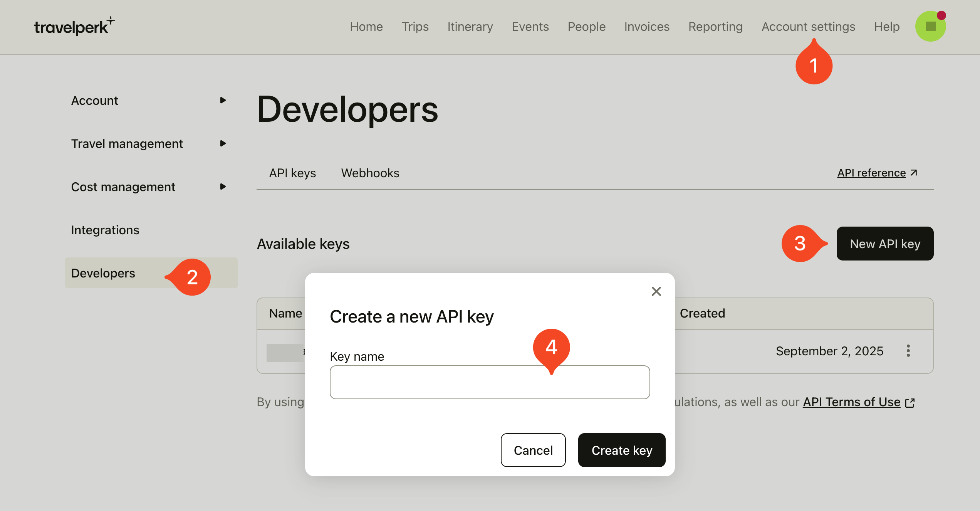Open the three-dot menu for the September 2, 2025 key
The width and height of the screenshot is (980, 511).
click(x=908, y=351)
